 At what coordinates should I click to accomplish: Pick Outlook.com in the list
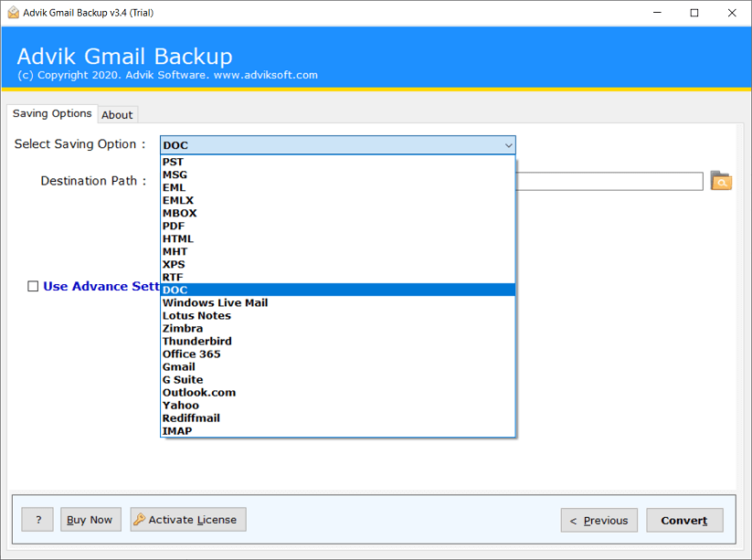[x=338, y=392]
